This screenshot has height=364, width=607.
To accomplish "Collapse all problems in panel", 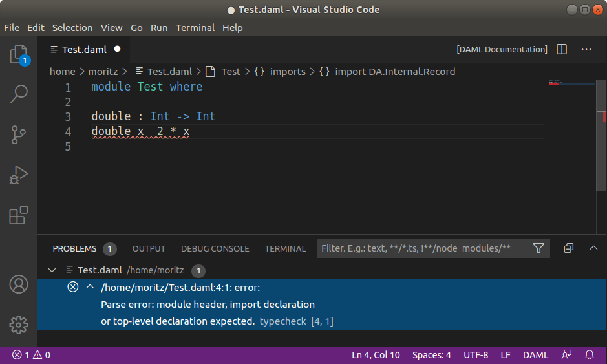I will [x=568, y=248].
